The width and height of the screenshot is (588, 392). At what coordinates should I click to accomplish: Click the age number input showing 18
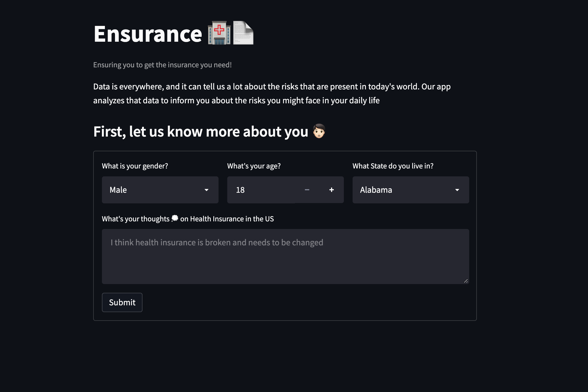point(261,190)
